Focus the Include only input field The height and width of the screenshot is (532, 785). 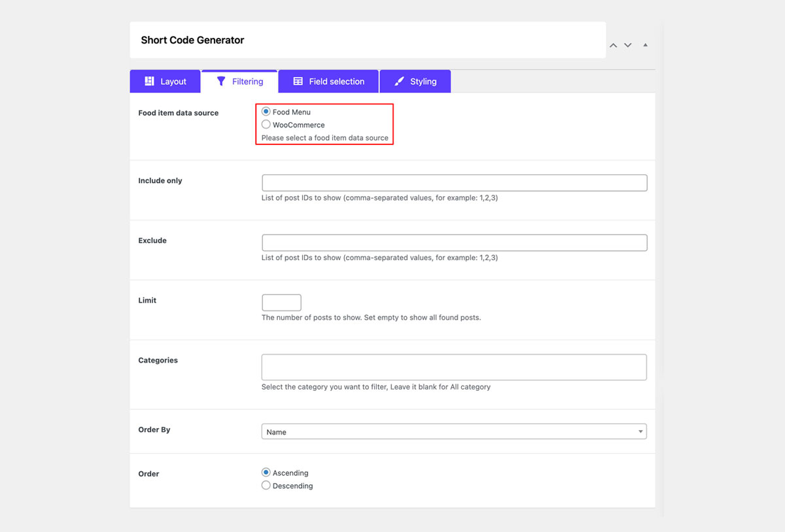(x=455, y=182)
